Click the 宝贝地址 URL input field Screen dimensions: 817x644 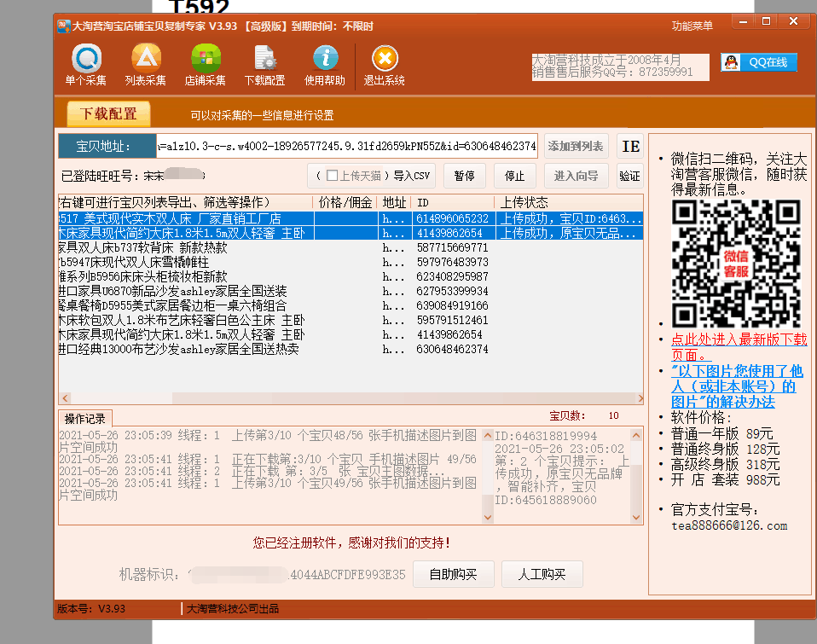(x=346, y=147)
